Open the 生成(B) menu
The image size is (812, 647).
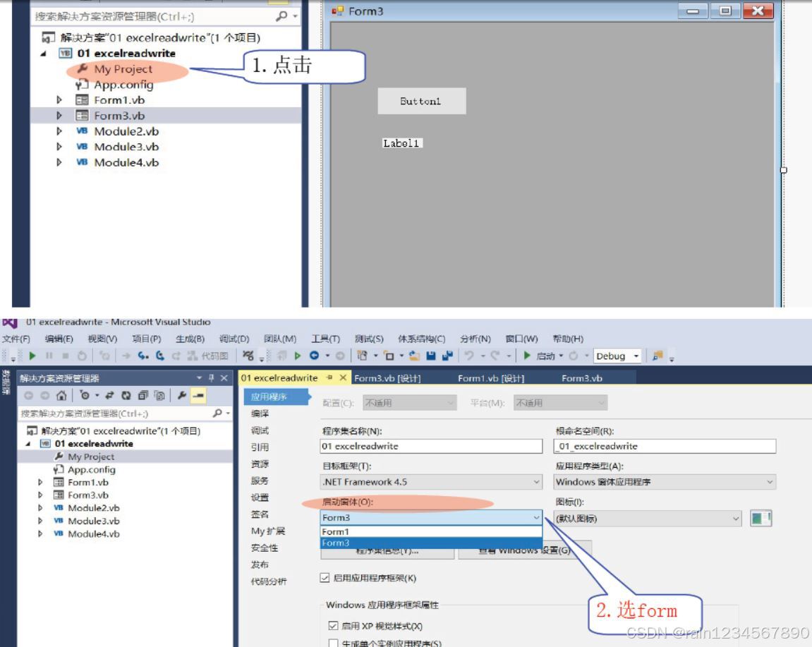pyautogui.click(x=190, y=339)
